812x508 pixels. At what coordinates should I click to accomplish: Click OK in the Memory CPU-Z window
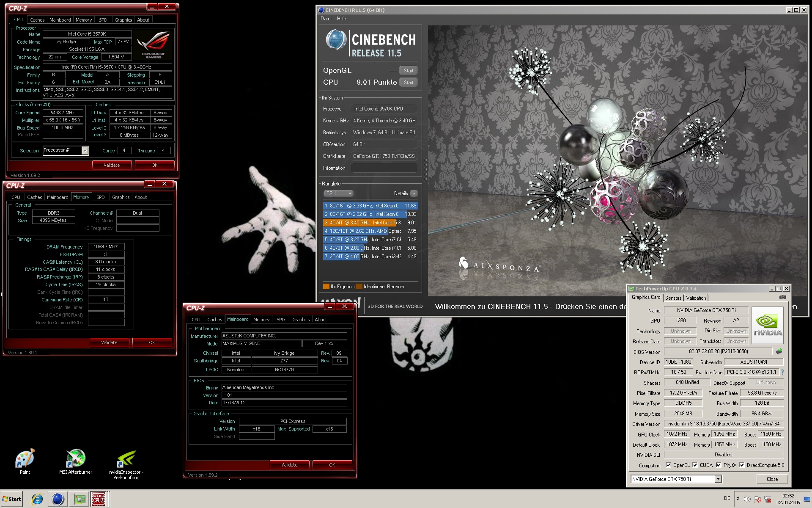coord(152,342)
